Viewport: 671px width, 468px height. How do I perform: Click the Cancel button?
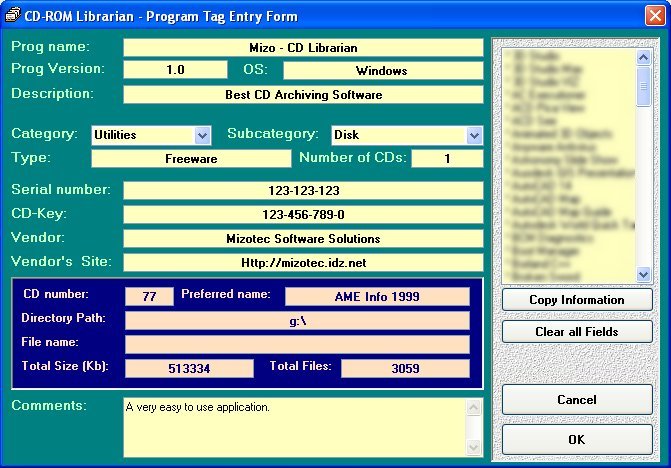(577, 400)
